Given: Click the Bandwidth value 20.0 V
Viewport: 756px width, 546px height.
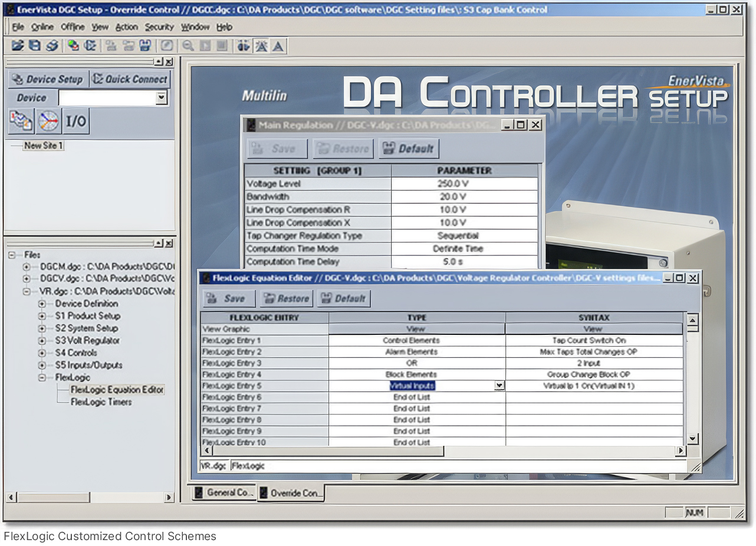Looking at the screenshot, I should click(x=464, y=197).
